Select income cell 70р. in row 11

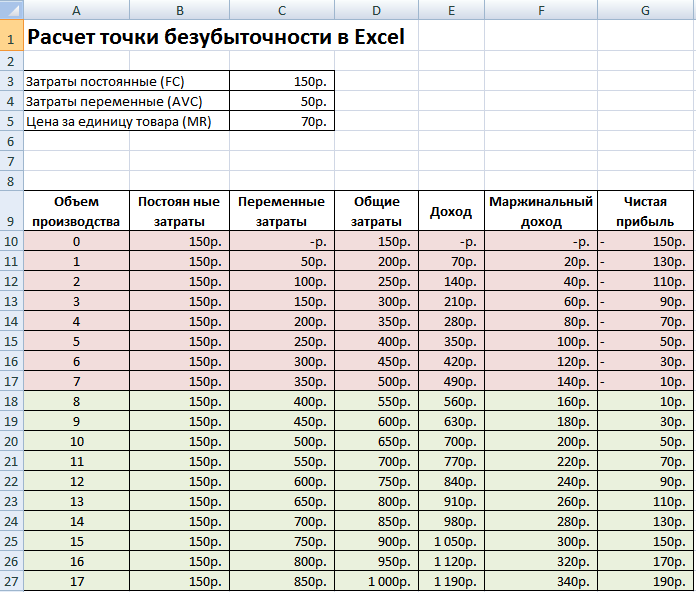(x=451, y=261)
